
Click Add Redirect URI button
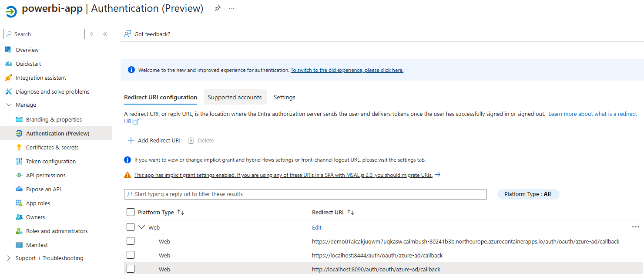click(x=154, y=140)
